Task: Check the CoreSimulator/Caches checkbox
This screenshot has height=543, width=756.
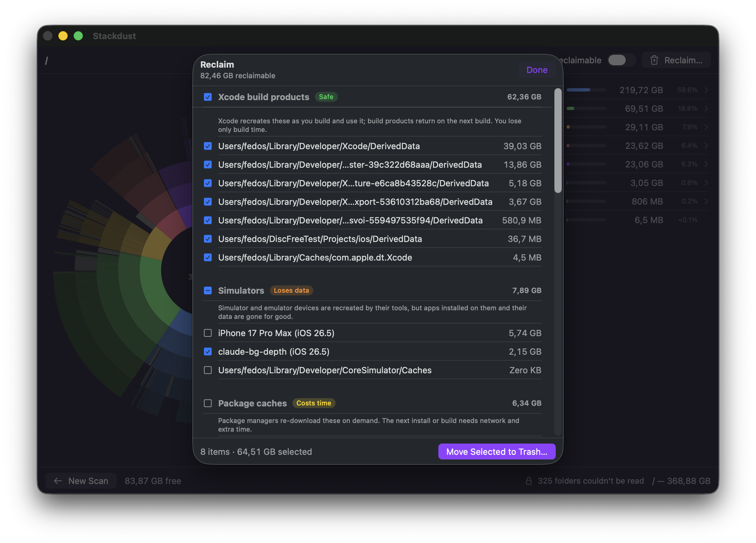Action: (x=208, y=370)
